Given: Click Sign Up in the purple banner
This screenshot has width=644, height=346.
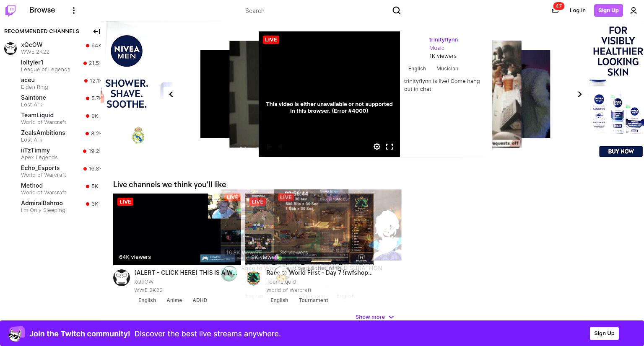Looking at the screenshot, I should point(604,333).
